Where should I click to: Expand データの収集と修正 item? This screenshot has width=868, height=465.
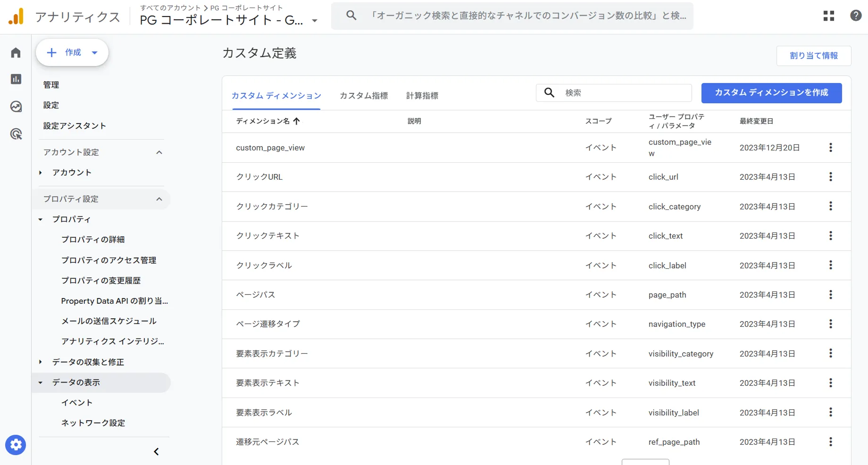click(41, 362)
